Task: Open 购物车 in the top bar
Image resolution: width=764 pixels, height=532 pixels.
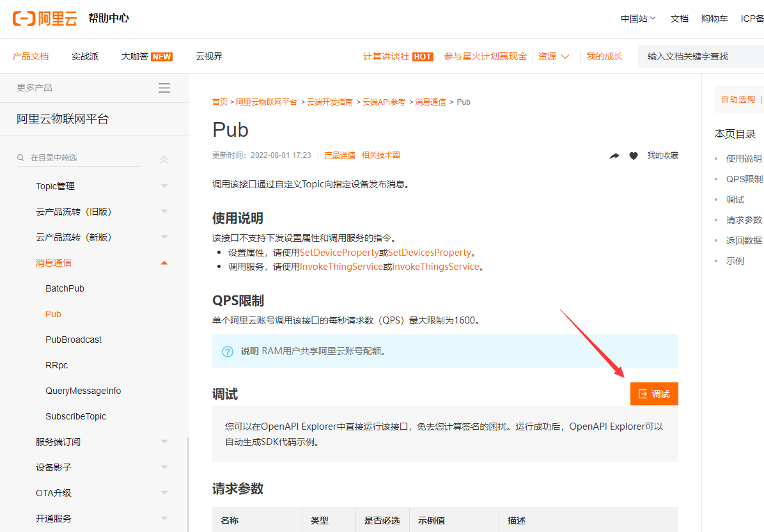Action: click(x=714, y=19)
